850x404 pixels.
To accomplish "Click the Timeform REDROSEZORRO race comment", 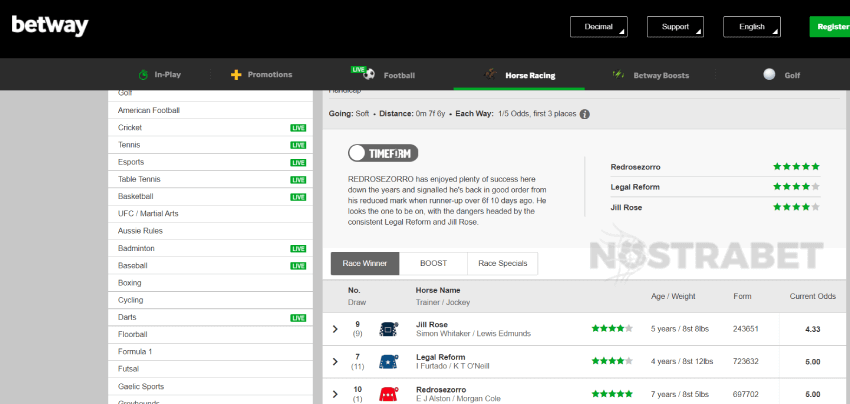I will [448, 200].
